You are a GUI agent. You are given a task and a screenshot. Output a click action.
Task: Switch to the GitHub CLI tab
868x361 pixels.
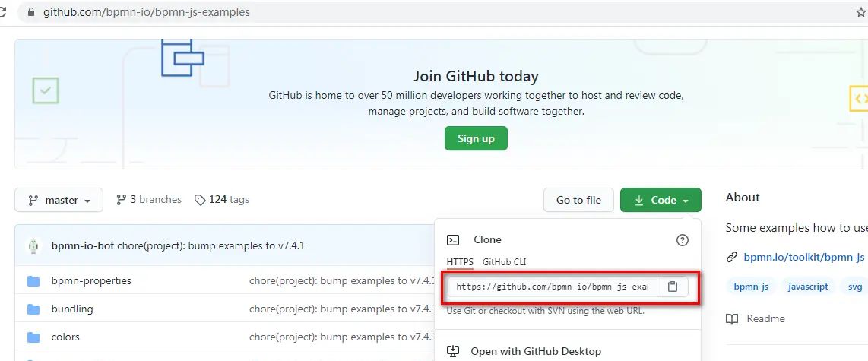click(x=505, y=262)
